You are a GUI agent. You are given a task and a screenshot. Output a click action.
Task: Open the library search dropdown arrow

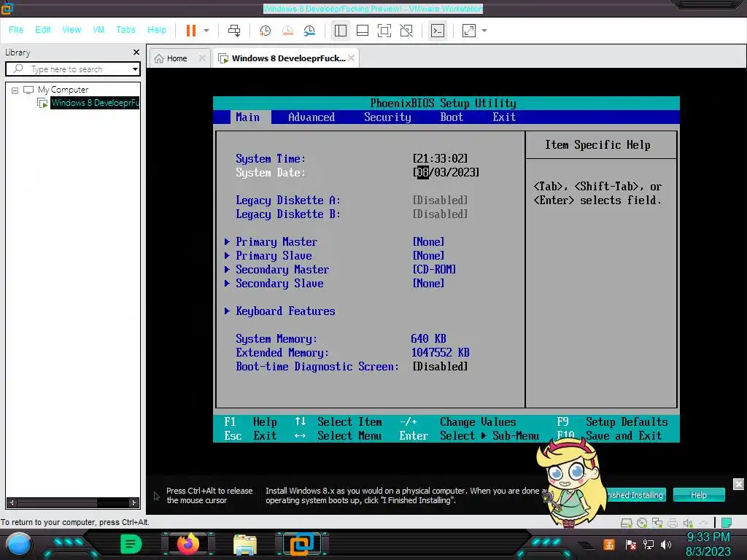[135, 69]
